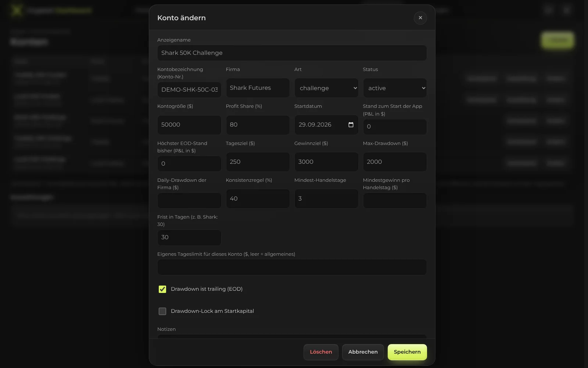Edit the Kontobezeichnung field DEMO-SHK-50C-03
588x368 pixels.
click(x=189, y=90)
